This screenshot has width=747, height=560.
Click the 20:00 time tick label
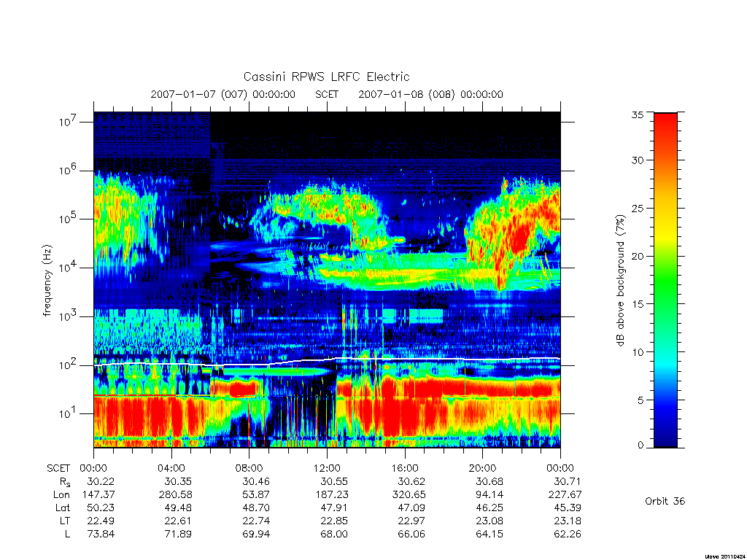coord(483,468)
